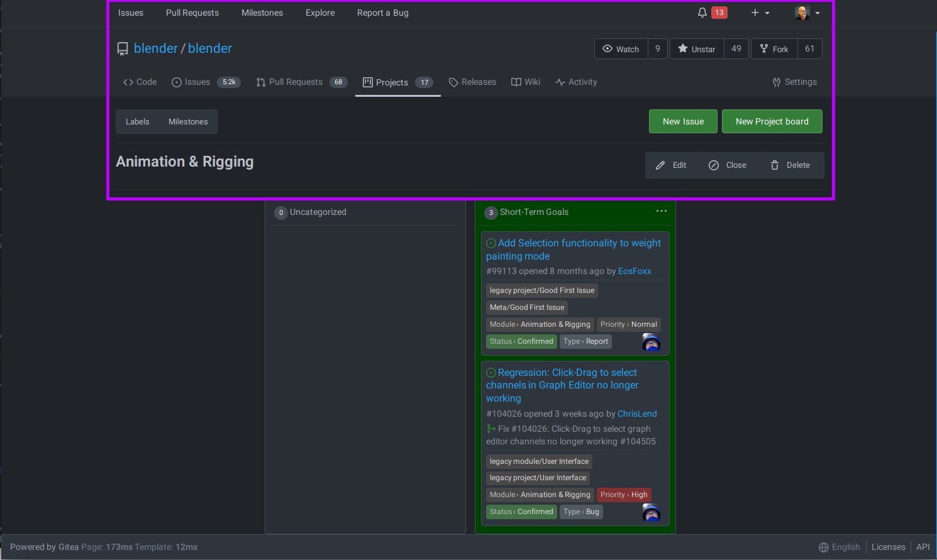
Task: Click the Watch button
Action: (621, 49)
